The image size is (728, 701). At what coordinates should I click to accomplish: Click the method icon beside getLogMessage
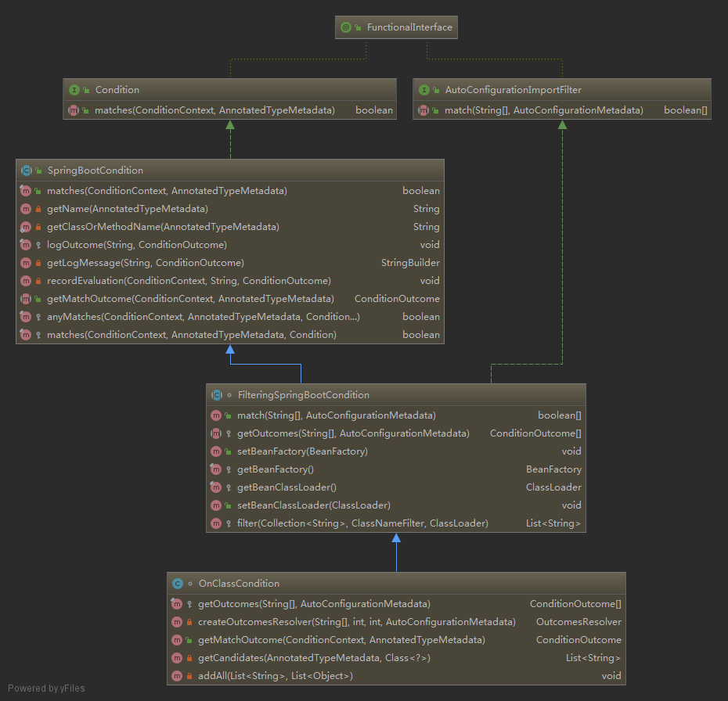[26, 263]
